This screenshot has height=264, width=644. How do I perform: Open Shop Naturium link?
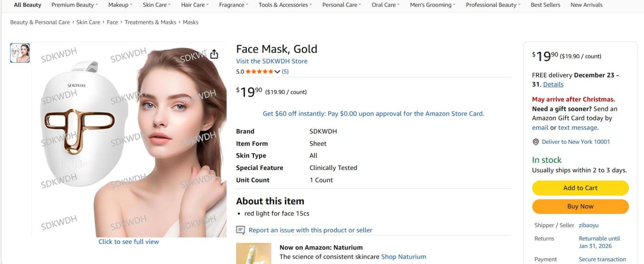pyautogui.click(x=403, y=257)
